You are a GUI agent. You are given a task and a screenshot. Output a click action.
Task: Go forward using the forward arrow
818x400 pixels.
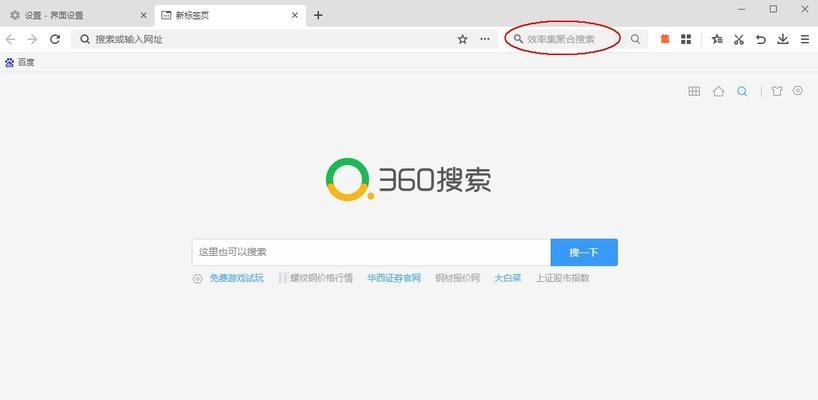32,39
